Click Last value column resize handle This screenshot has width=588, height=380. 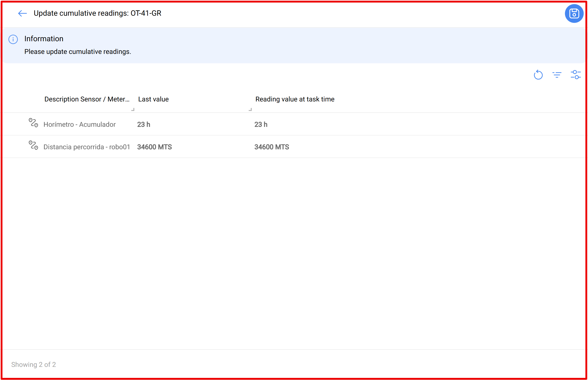point(250,109)
